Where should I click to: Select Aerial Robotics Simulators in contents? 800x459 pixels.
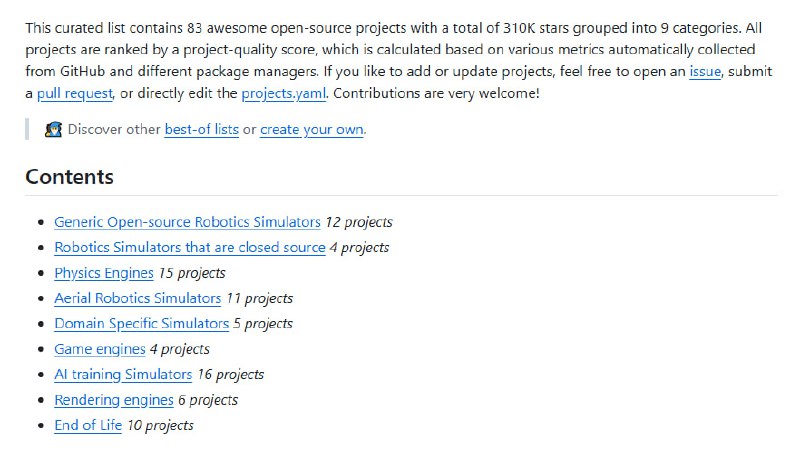coord(138,298)
